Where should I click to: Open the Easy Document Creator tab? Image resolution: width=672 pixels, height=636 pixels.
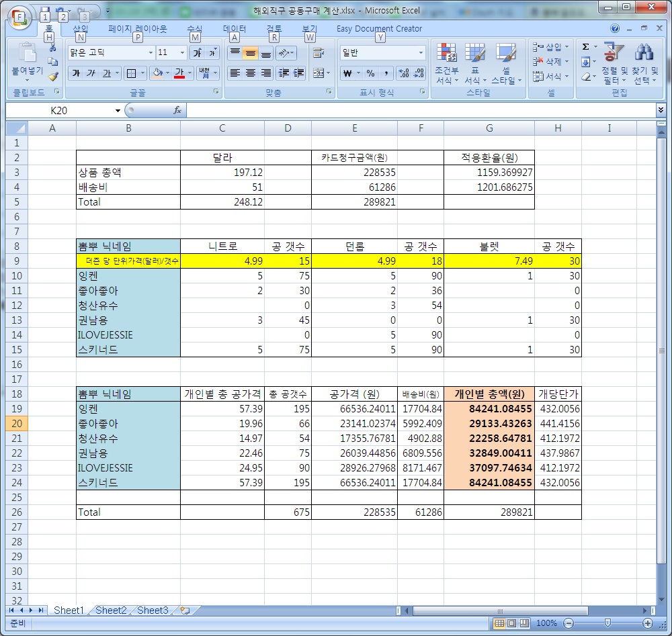point(379,29)
